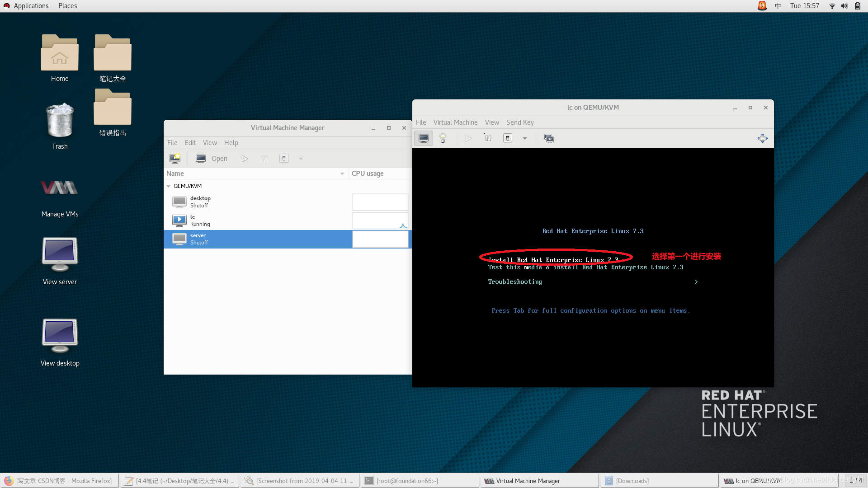868x488 pixels.
Task: Launch the View server desktop shortcut
Action: pyautogui.click(x=60, y=261)
